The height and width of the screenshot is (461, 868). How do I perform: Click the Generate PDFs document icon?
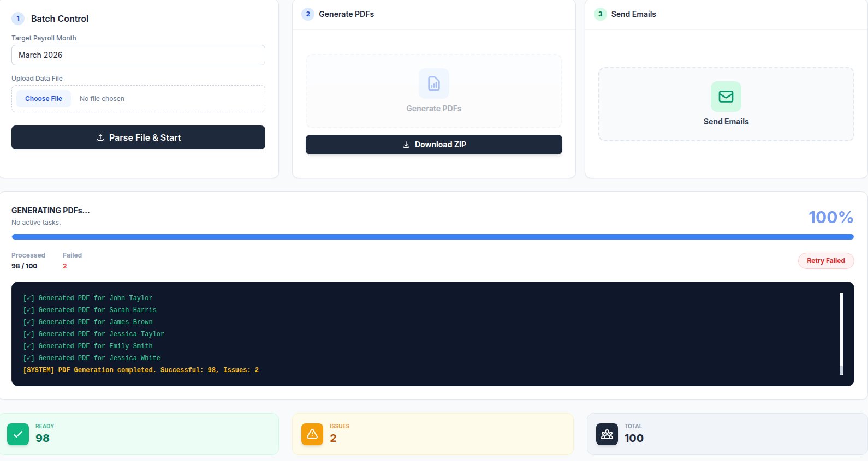(x=434, y=83)
